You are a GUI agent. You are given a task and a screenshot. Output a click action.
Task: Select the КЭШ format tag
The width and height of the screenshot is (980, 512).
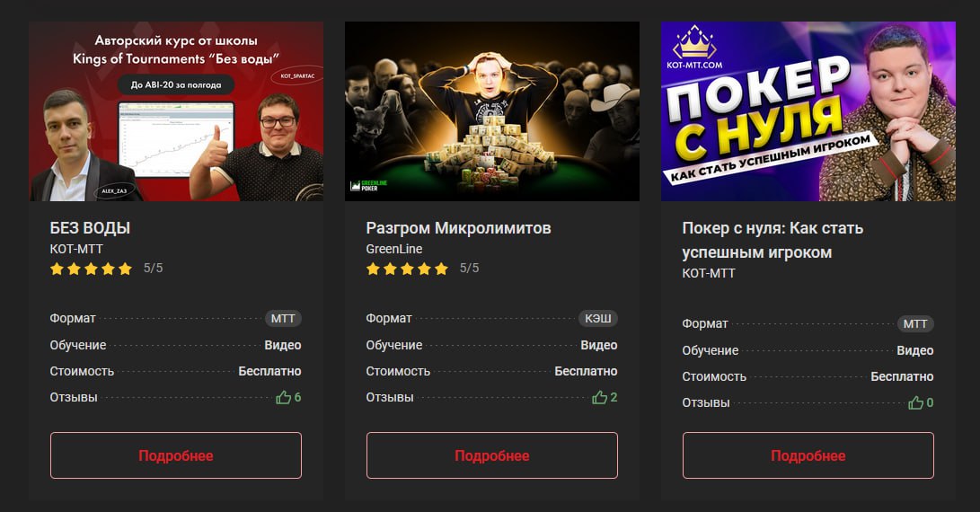598,318
